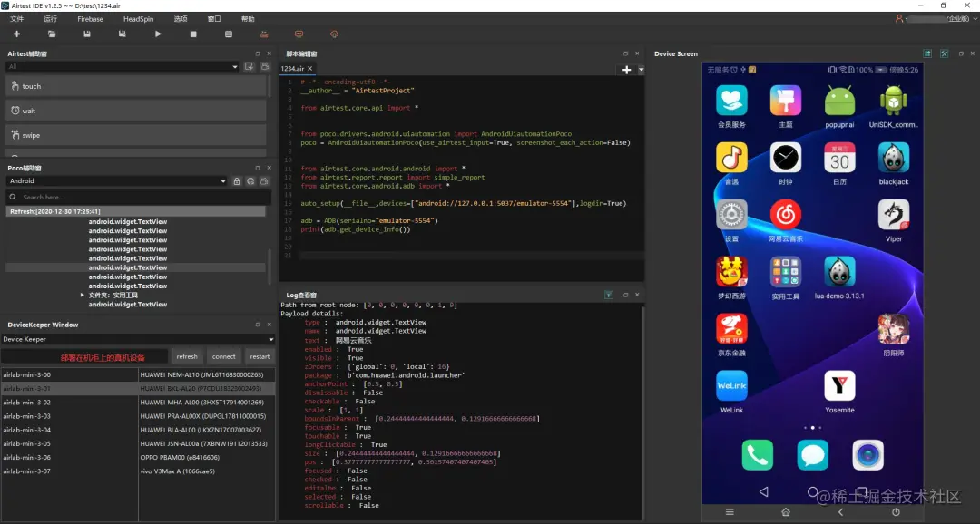
Task: Toggle the Poco lock icon
Action: click(237, 181)
